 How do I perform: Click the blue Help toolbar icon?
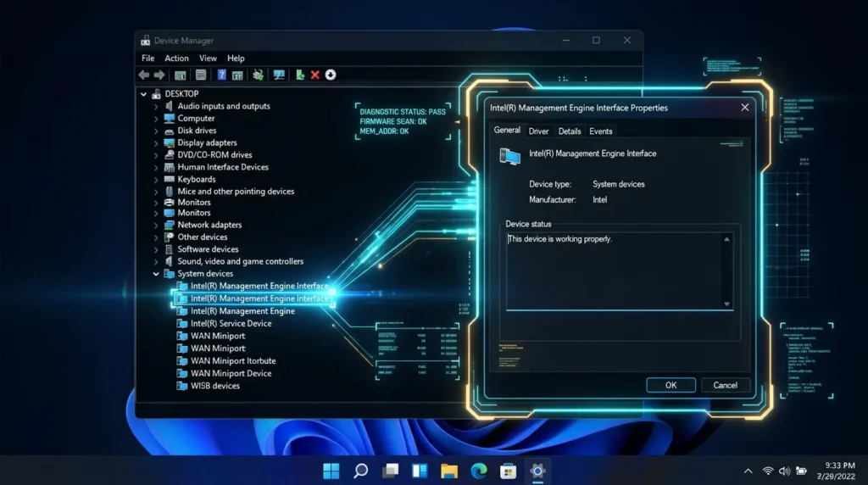(221, 75)
